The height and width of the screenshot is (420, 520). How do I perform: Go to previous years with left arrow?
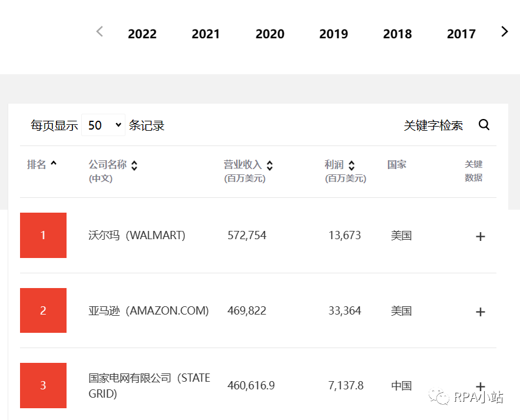coord(100,32)
